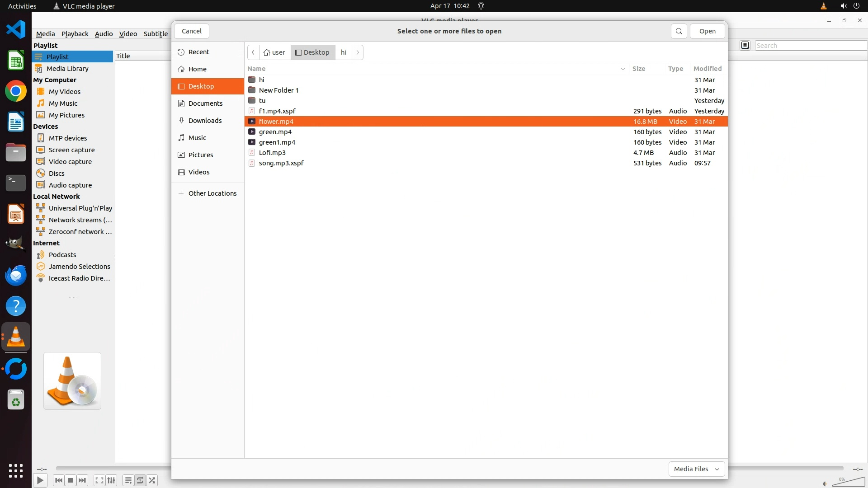Viewport: 868px width, 488px height.
Task: Toggle playlist view mode icon beside Search
Action: click(x=745, y=45)
